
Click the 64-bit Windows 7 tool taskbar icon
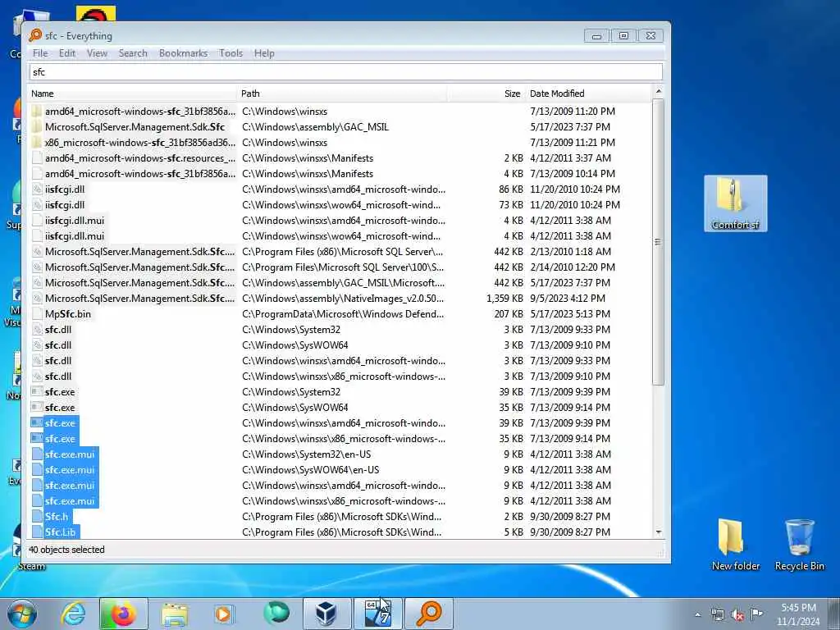(377, 614)
